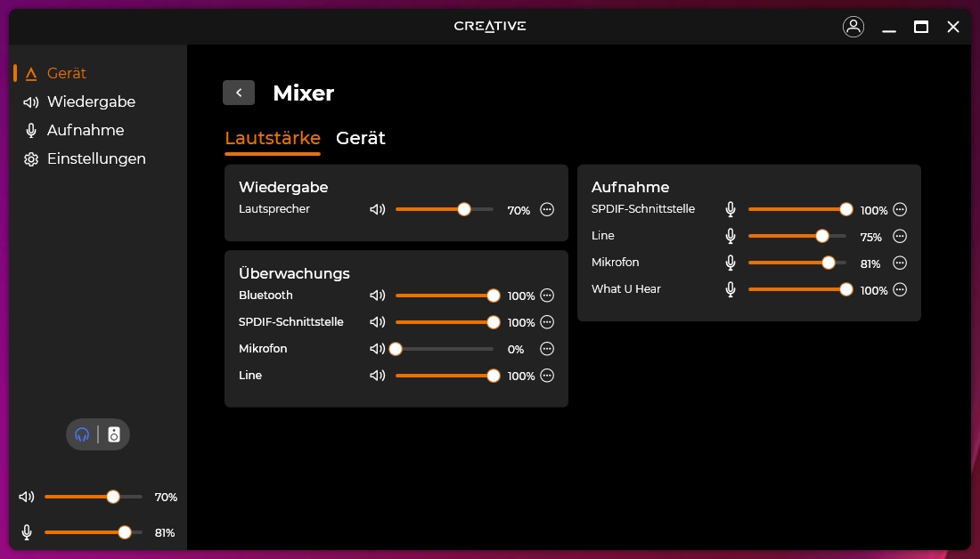
Task: Set the Mikrofon monitoring slider handle
Action: (x=396, y=348)
